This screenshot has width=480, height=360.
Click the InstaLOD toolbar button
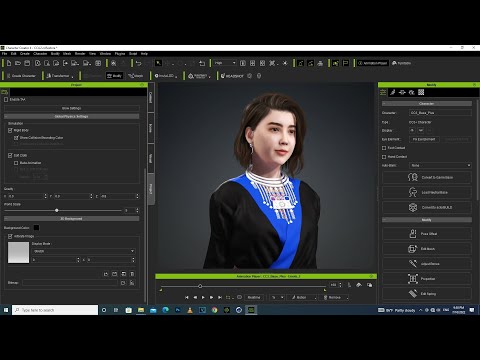(166, 76)
